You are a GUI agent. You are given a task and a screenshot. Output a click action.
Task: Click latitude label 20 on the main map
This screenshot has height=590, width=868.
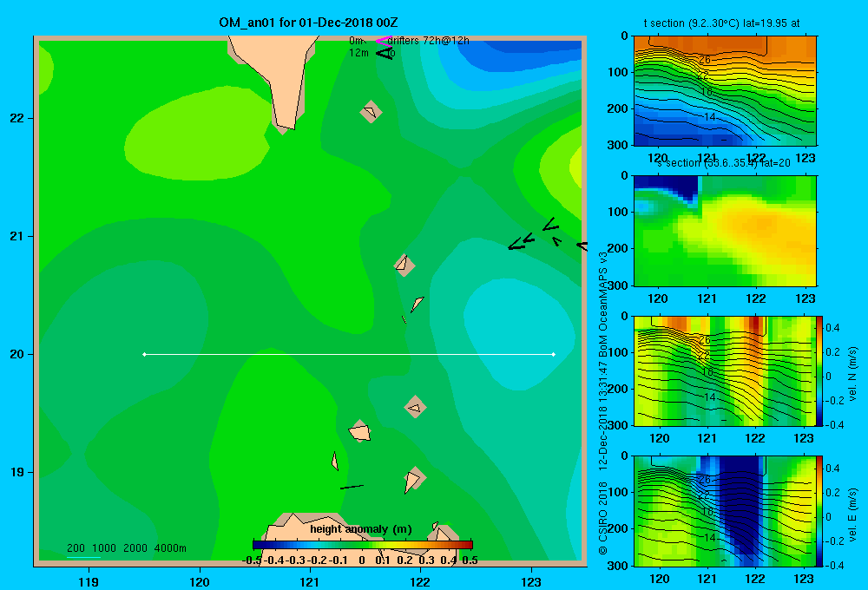click(x=17, y=354)
